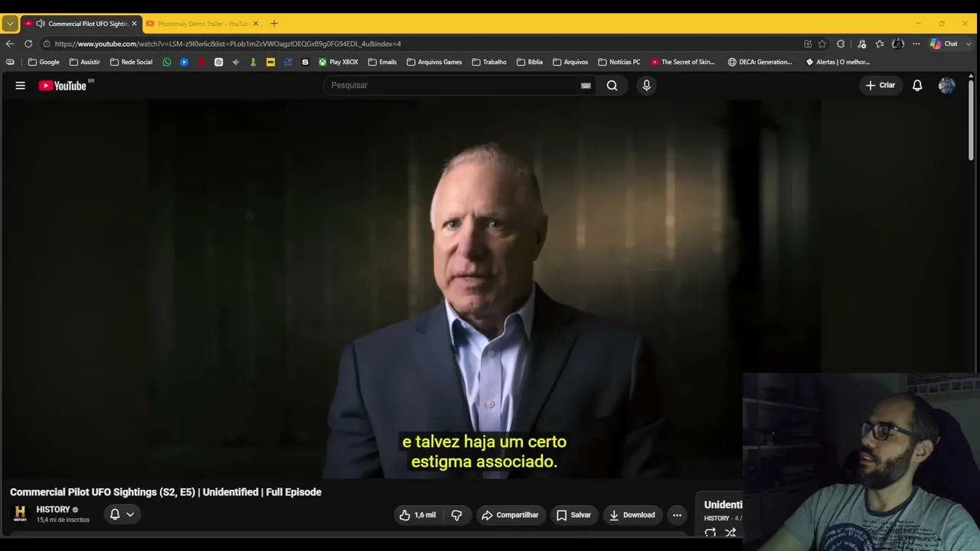The width and height of the screenshot is (980, 551).
Task: Open the on-screen keyboard in search box
Action: (x=586, y=86)
